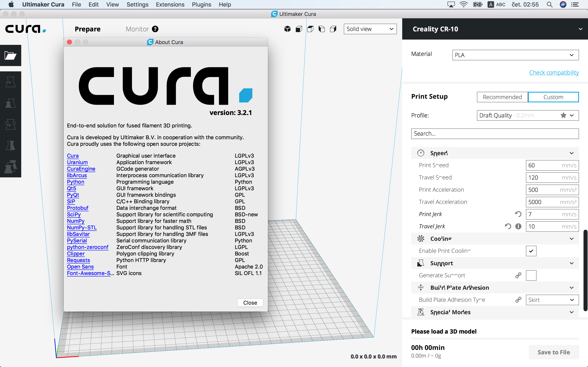Viewport: 588px width, 367px height.
Task: Toggle the Enable Print Cooling checkbox
Action: [531, 251]
